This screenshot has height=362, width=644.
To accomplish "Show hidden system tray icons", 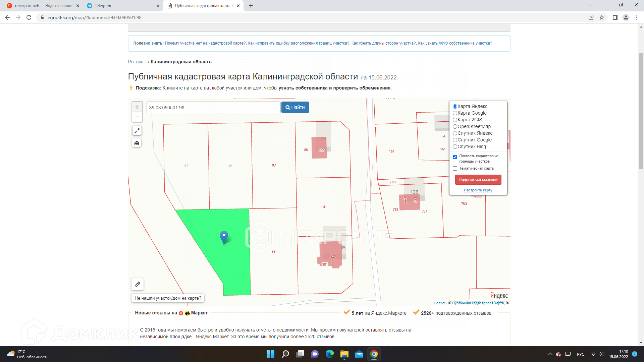I will click(x=550, y=354).
